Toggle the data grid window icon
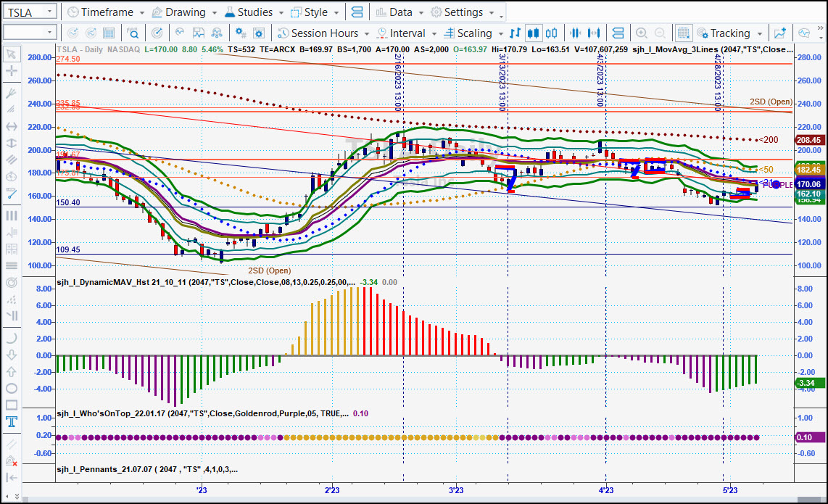 point(683,33)
